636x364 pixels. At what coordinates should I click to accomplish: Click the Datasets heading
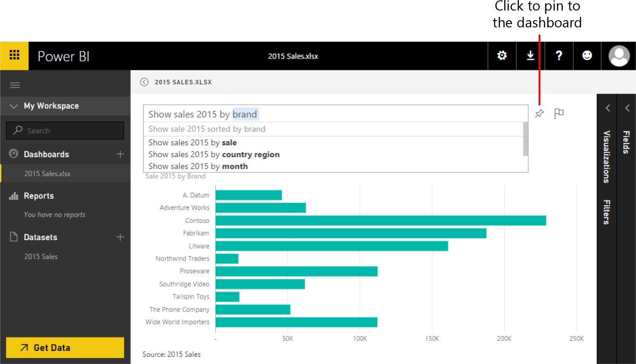40,237
